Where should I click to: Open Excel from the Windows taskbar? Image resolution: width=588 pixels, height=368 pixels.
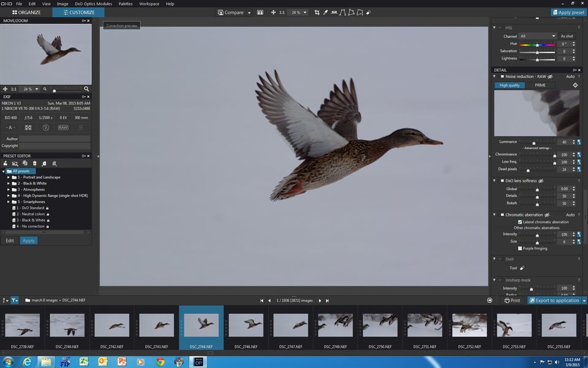click(84, 362)
